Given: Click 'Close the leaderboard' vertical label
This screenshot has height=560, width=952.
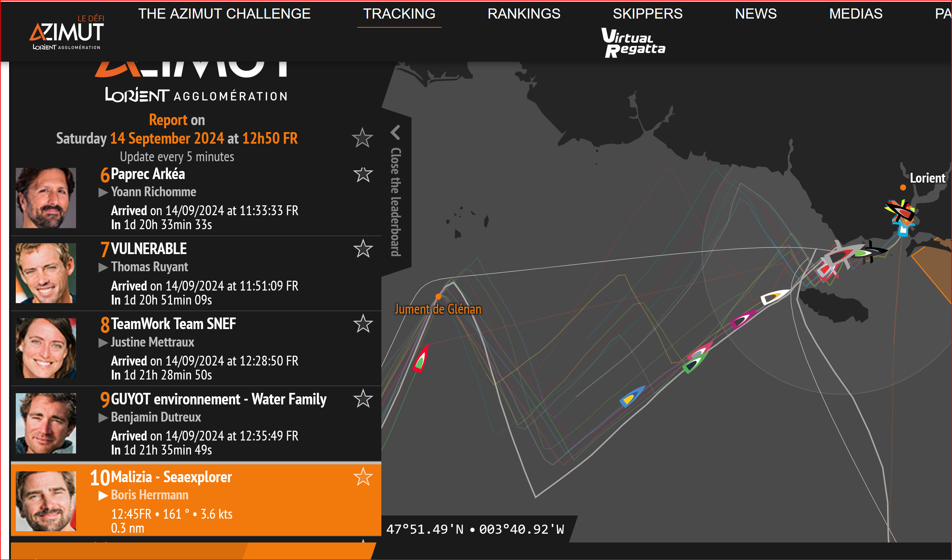Looking at the screenshot, I should point(395,202).
